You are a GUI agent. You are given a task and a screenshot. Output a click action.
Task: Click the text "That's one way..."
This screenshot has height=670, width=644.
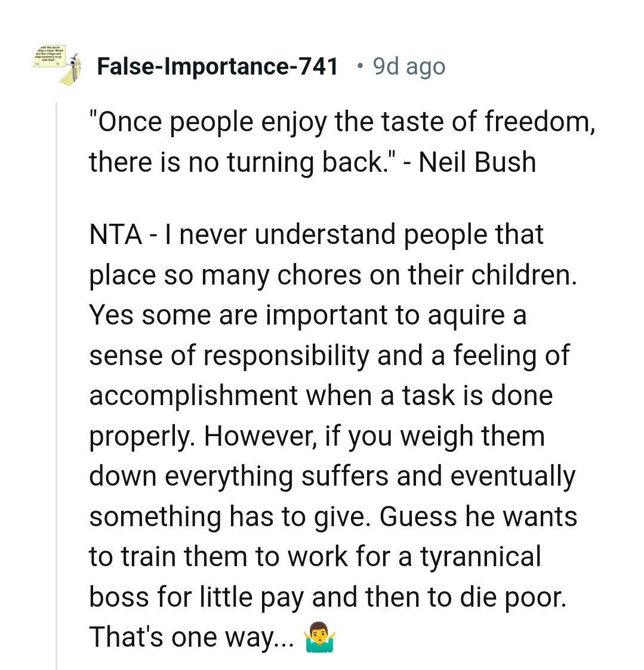click(191, 637)
